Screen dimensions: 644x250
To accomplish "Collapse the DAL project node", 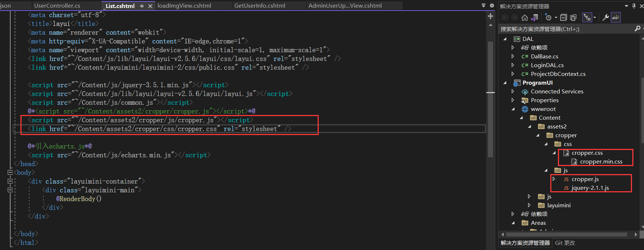I will [505, 39].
